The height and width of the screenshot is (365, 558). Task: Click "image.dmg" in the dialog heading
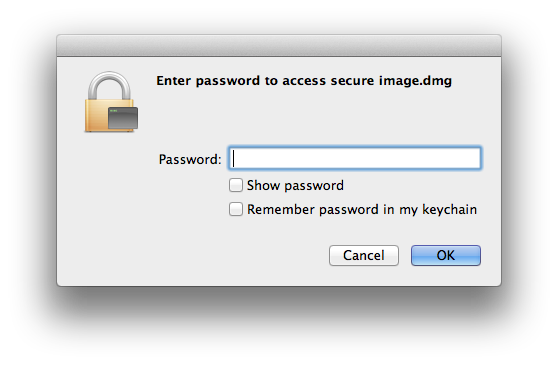pyautogui.click(x=415, y=81)
